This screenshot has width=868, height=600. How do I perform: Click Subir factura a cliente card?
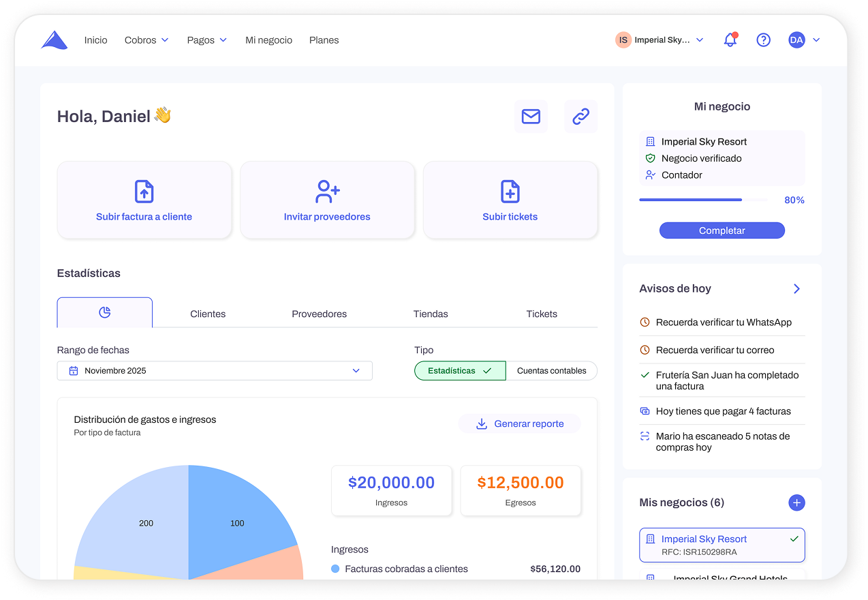coord(144,200)
